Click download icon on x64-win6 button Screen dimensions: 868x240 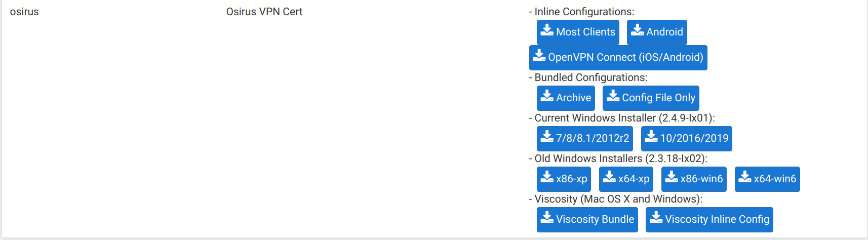[745, 177]
